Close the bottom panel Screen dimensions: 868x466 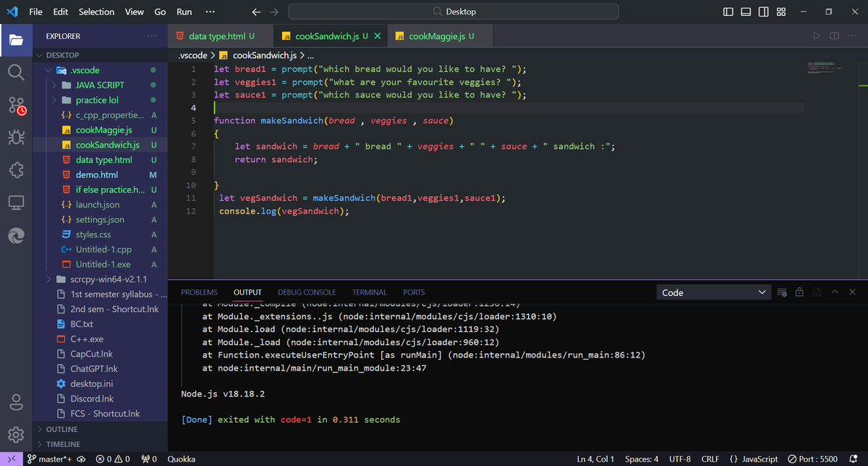(852, 292)
